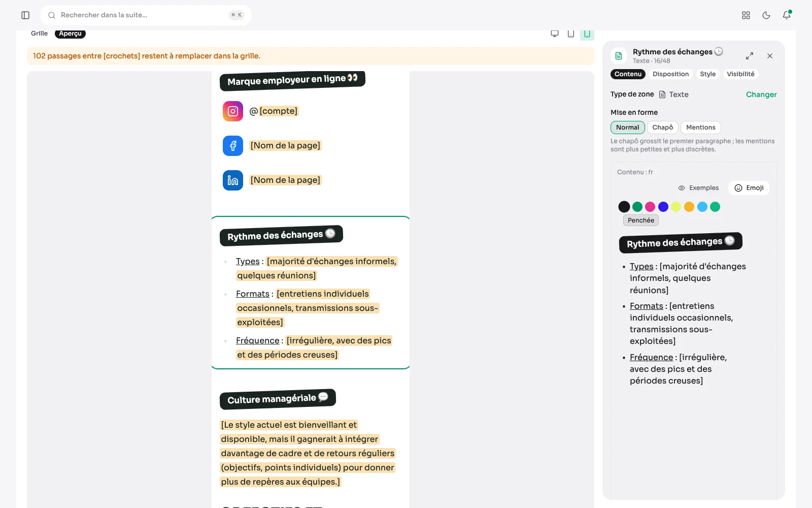Select tablet preview device icon
812x508 pixels.
571,34
